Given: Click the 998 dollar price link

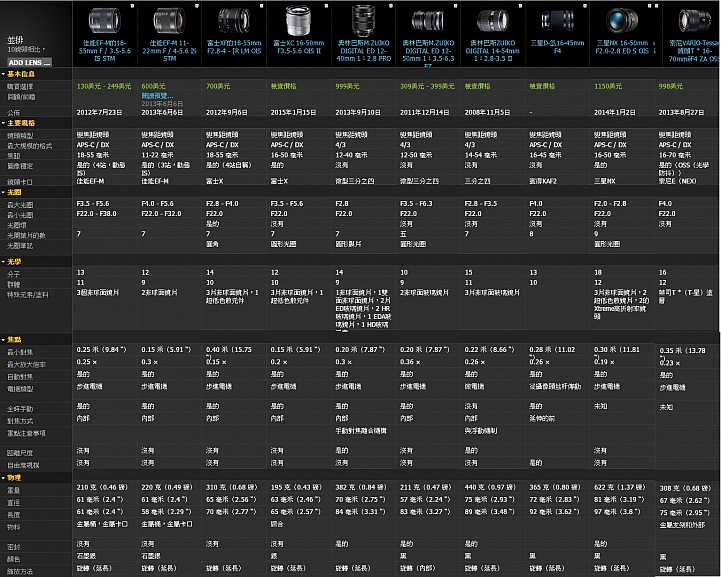Looking at the screenshot, I should pyautogui.click(x=670, y=86).
